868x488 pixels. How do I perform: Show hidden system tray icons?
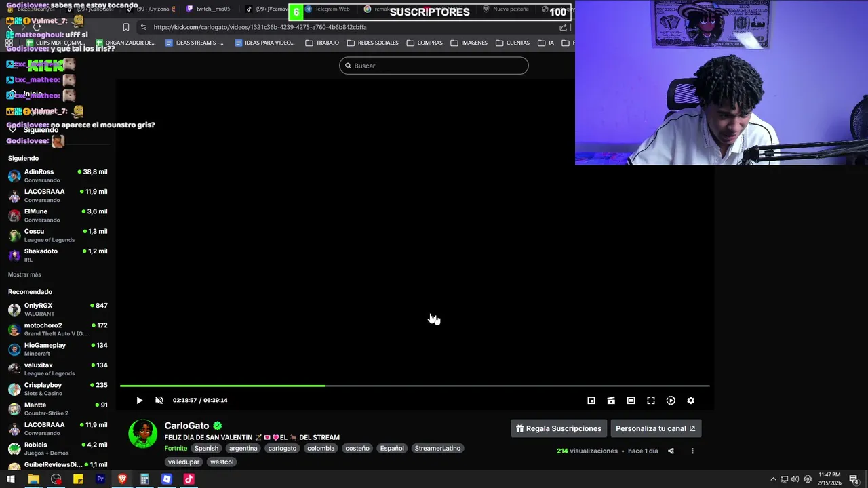pyautogui.click(x=773, y=479)
